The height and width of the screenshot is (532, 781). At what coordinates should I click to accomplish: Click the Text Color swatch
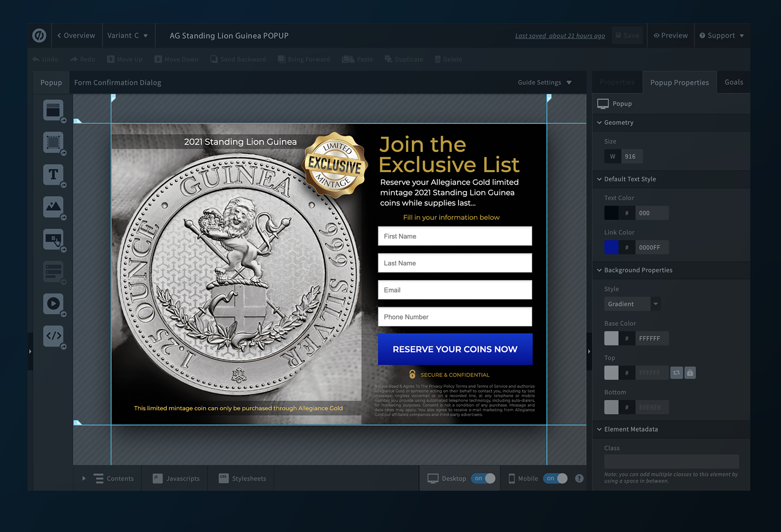click(x=611, y=213)
